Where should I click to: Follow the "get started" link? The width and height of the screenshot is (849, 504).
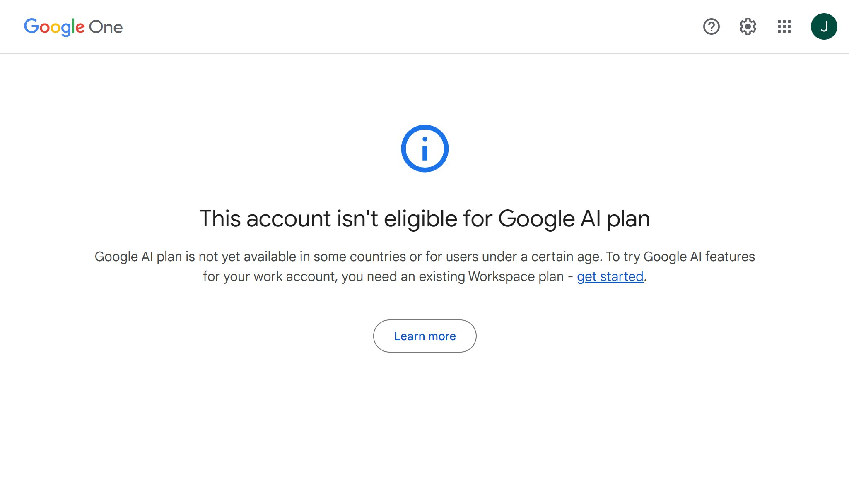tap(610, 276)
